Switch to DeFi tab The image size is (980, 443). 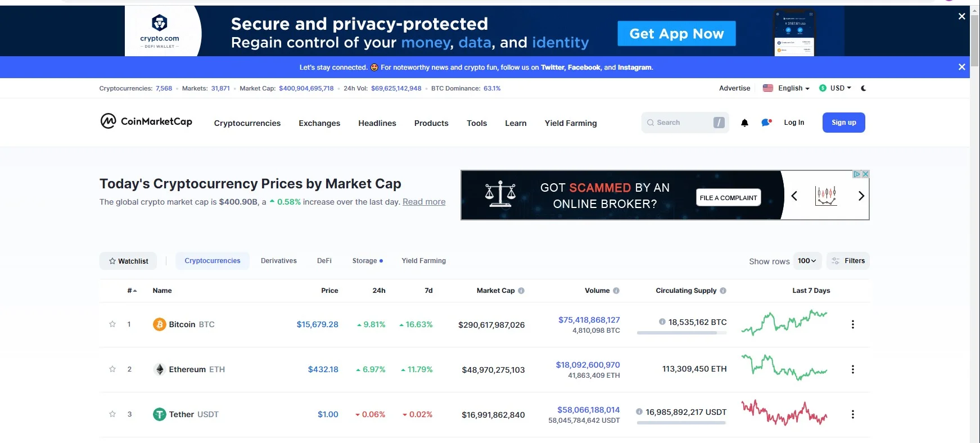click(324, 261)
